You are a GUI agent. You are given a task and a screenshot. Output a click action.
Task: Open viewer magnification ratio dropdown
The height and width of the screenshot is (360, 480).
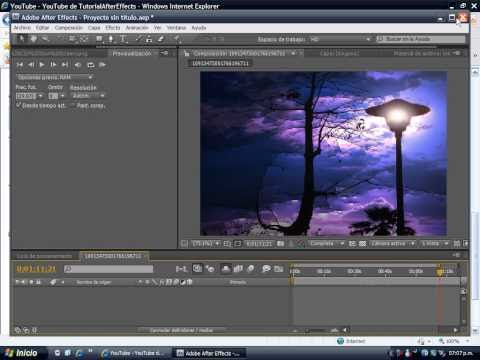click(206, 244)
